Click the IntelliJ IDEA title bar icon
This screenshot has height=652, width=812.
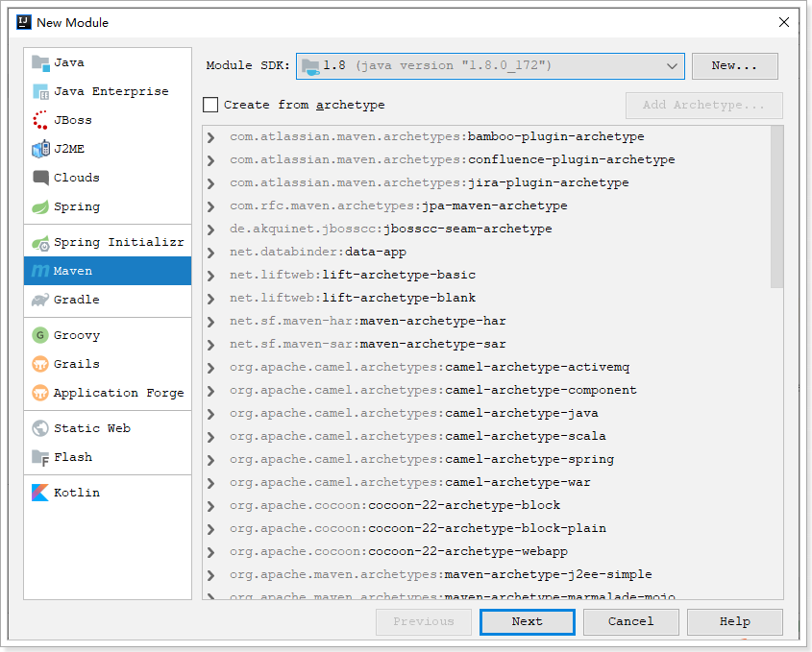click(x=24, y=22)
